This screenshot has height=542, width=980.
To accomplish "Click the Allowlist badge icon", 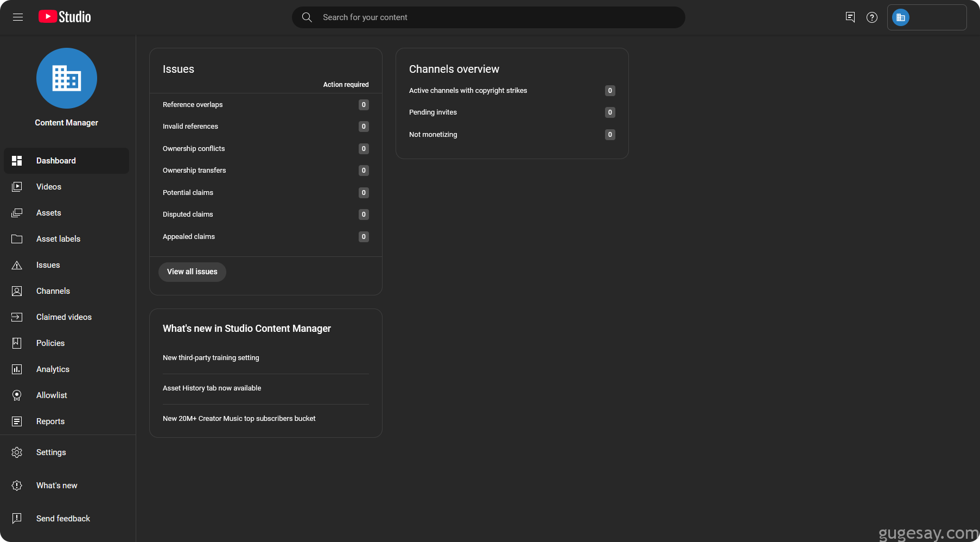I will [x=17, y=395].
